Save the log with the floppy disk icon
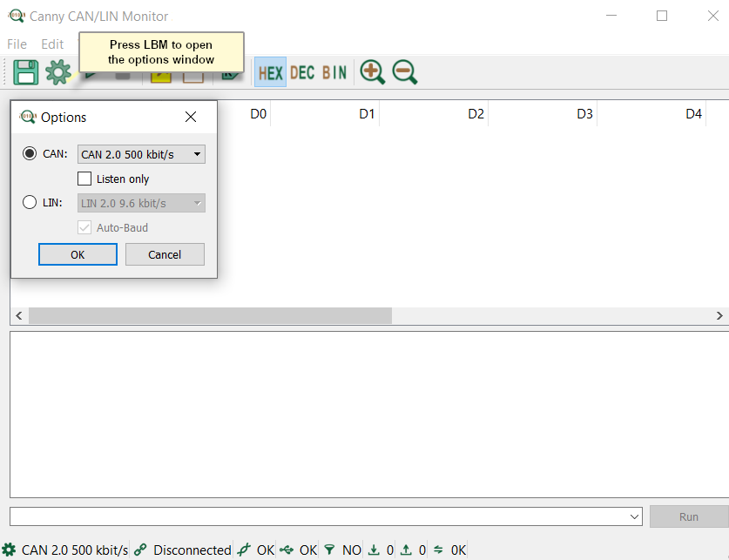 [x=25, y=72]
